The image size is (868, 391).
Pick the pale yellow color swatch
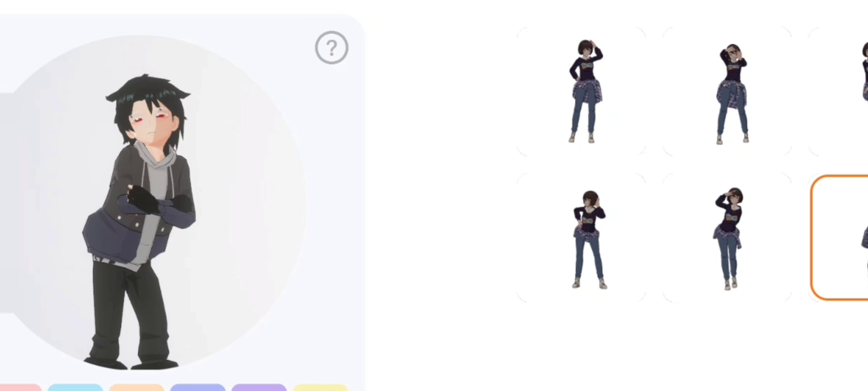tap(320, 387)
